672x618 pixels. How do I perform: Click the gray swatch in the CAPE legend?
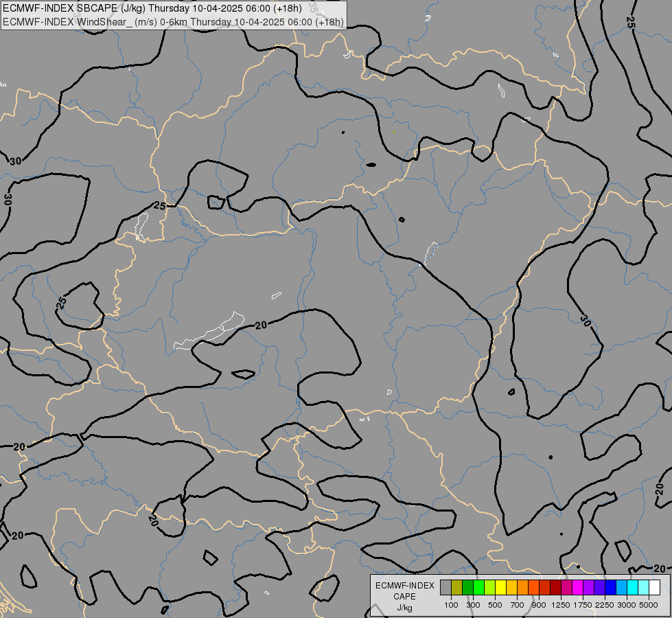(445, 588)
